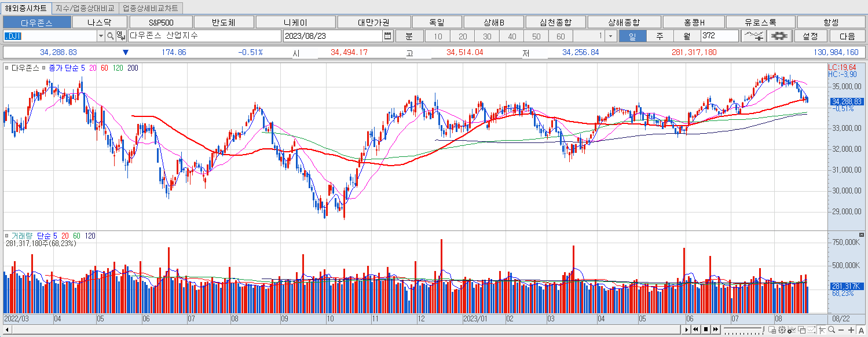The width and height of the screenshot is (868, 337).
Task: Select the 니케이 index button
Action: click(295, 22)
